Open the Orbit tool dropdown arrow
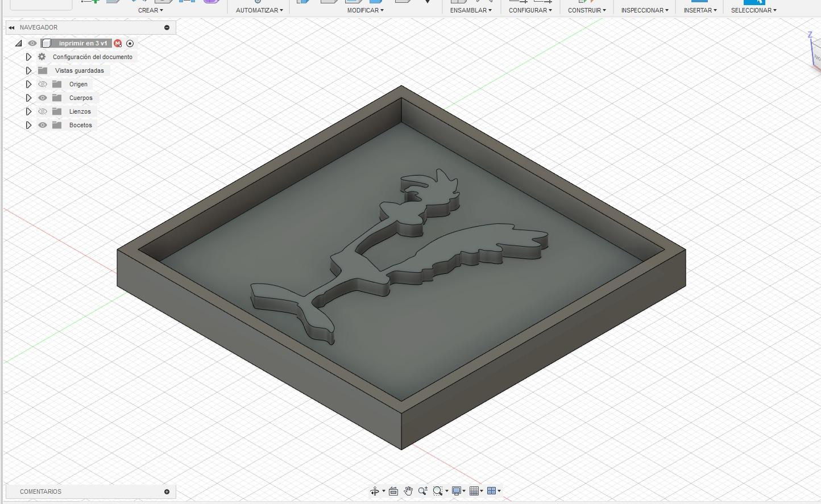 point(384,491)
